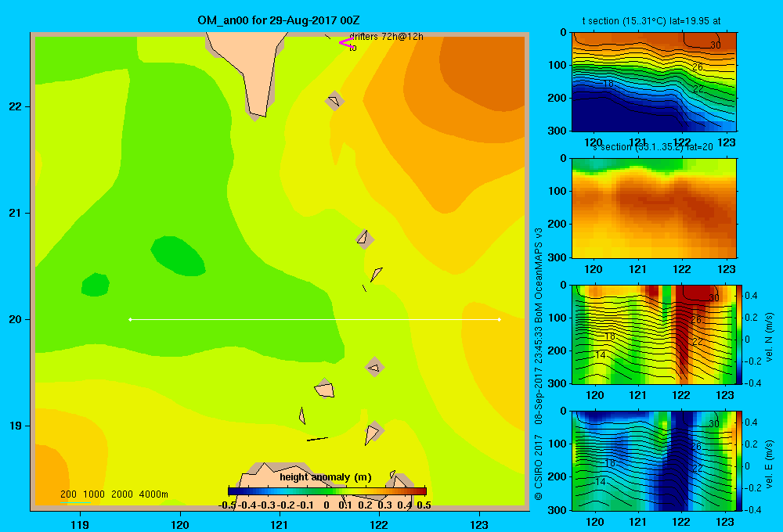
Task: Click the vel. N vertical color scale
Action: [x=740, y=334]
